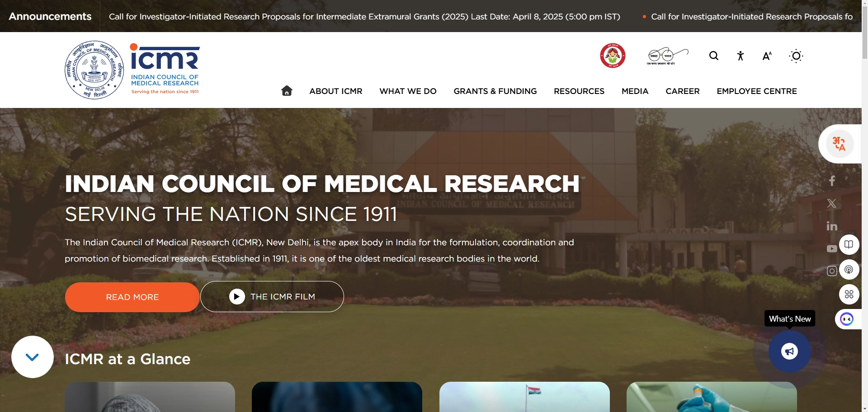Open the What's New announcements megaphone
Viewport: 868px width, 412px height.
coord(788,351)
